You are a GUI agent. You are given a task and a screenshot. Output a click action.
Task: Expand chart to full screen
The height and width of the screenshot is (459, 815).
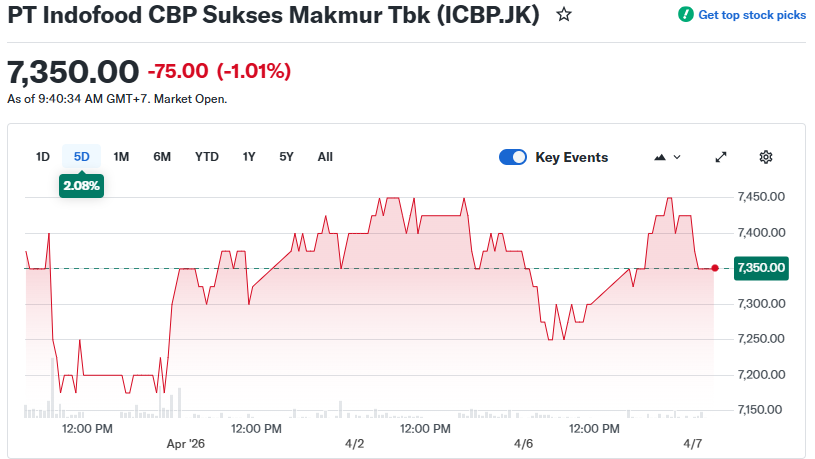(721, 157)
